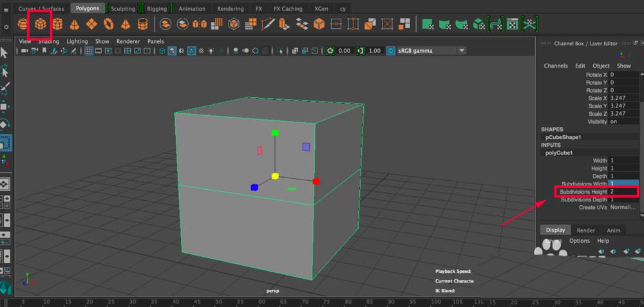Image resolution: width=644 pixels, height=307 pixels.
Task: Pick the Paint Selection brush tool
Action: tap(5, 89)
